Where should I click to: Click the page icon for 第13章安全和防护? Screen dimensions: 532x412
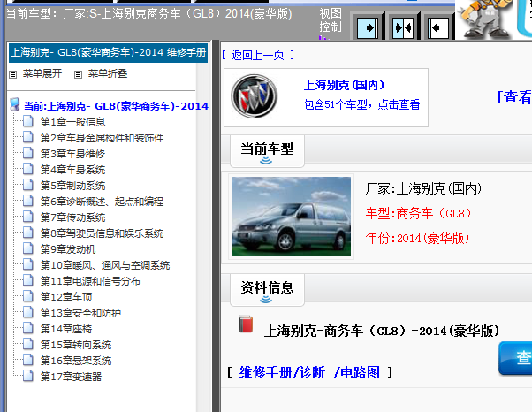[27, 313]
